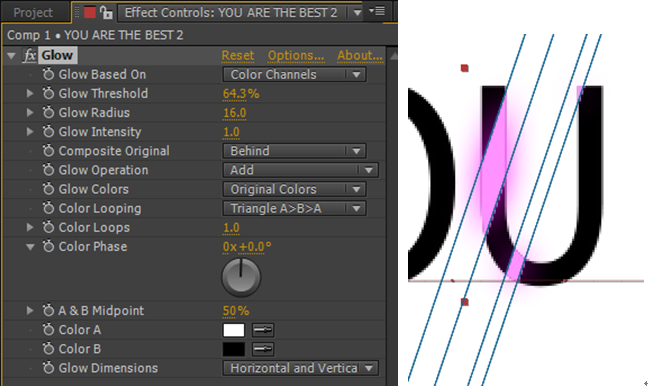Toggle the Color Looping stopwatch

coord(48,208)
